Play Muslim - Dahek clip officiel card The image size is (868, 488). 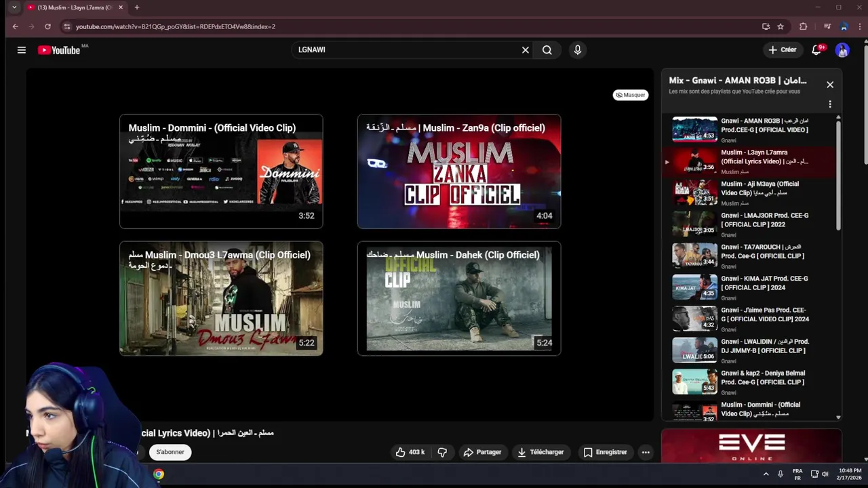coord(459,298)
